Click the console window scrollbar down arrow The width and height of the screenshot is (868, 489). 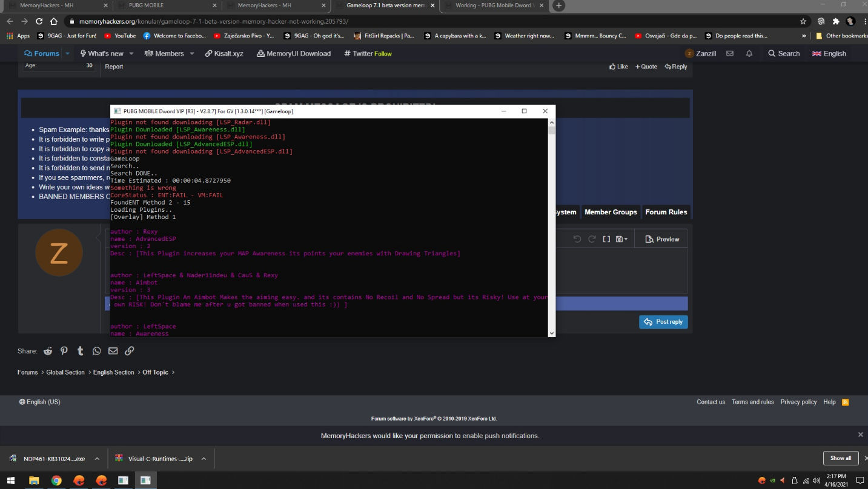point(551,333)
